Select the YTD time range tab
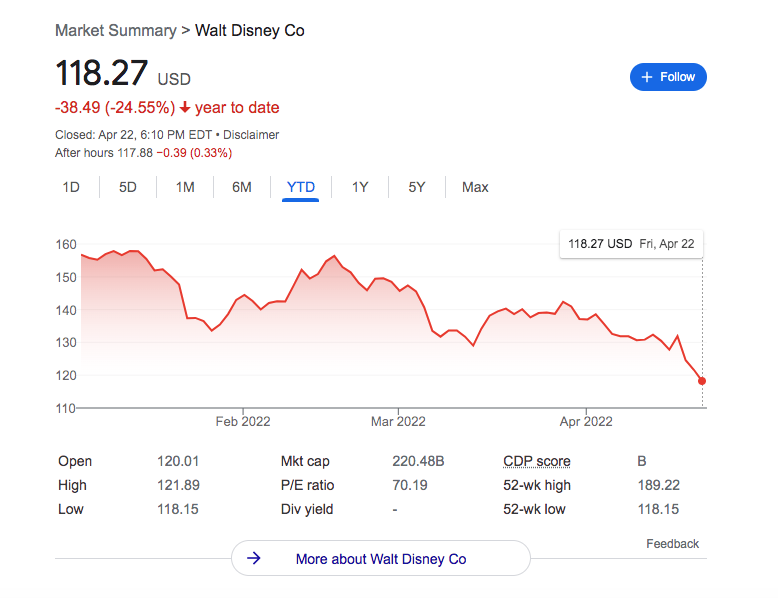The width and height of the screenshot is (778, 598). tap(300, 187)
